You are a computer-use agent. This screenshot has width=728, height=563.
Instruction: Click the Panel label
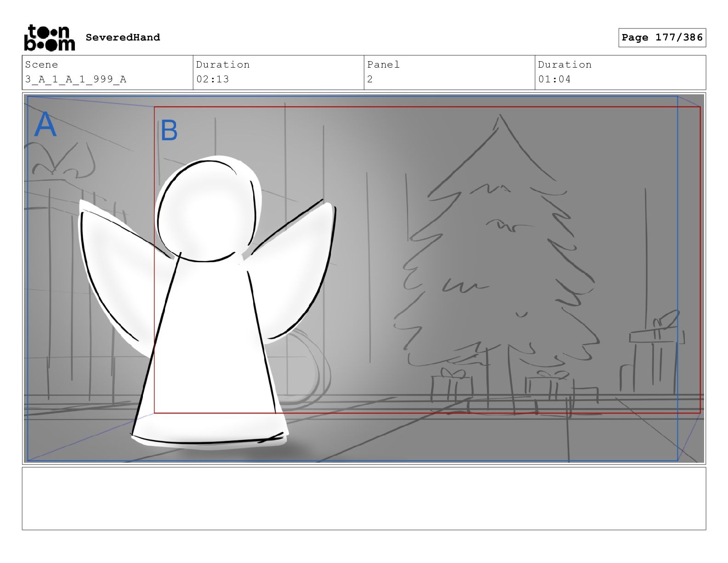383,64
